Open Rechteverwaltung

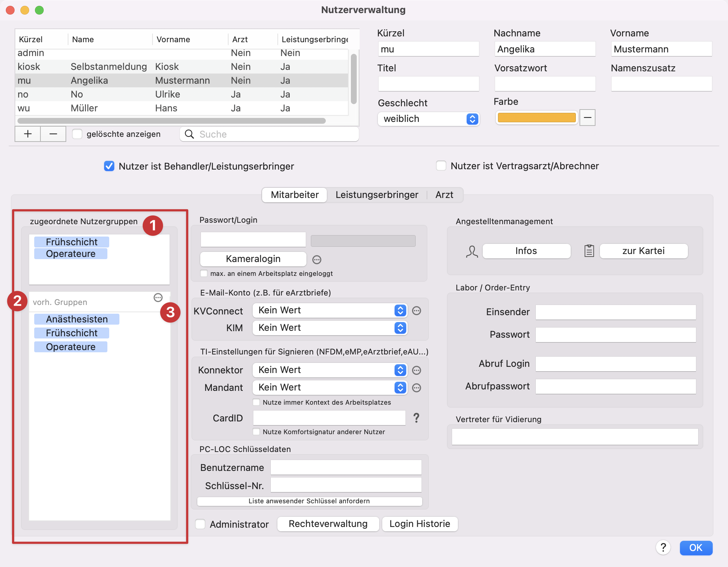coord(328,524)
